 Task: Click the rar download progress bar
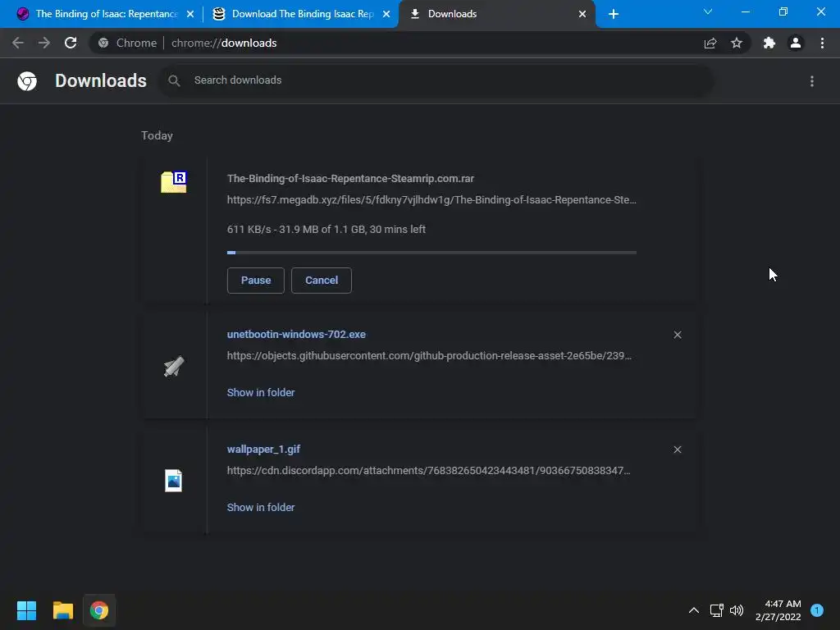pyautogui.click(x=431, y=253)
